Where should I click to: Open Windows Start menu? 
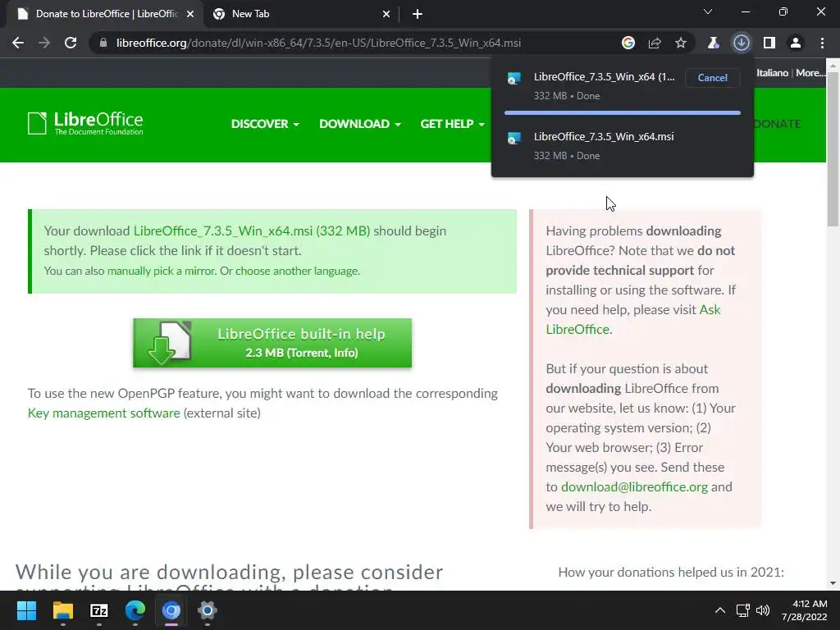26,610
